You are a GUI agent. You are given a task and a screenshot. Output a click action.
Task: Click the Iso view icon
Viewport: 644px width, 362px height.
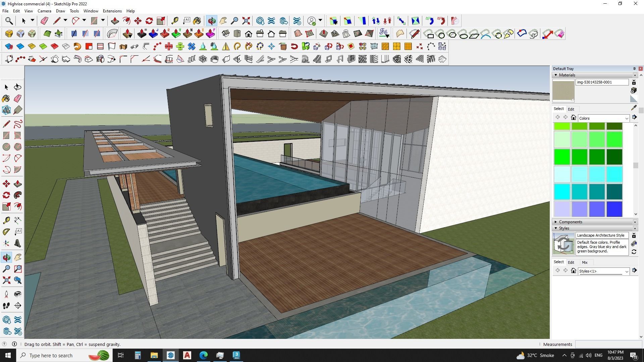pos(226,34)
